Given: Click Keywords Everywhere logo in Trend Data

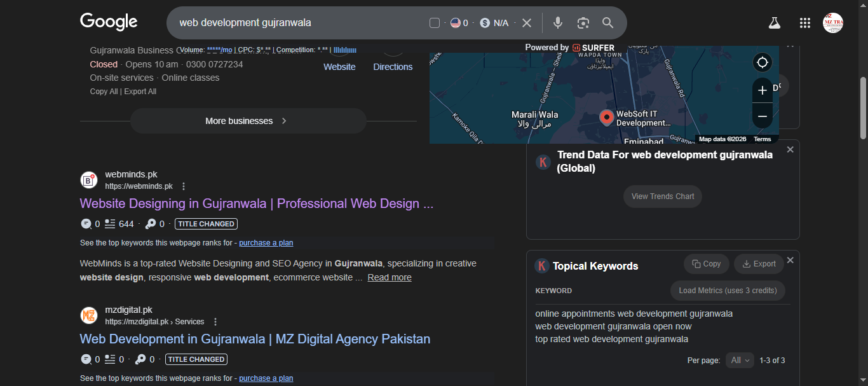Looking at the screenshot, I should coord(543,162).
